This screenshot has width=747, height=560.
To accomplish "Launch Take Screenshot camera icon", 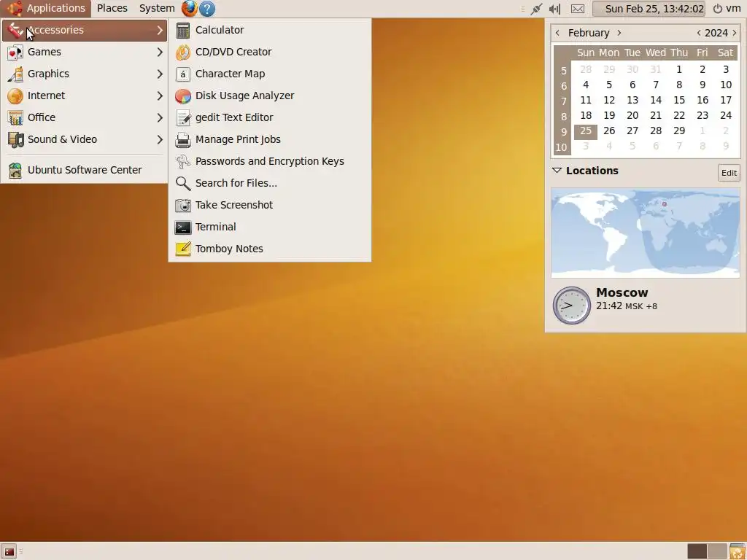I will point(183,205).
